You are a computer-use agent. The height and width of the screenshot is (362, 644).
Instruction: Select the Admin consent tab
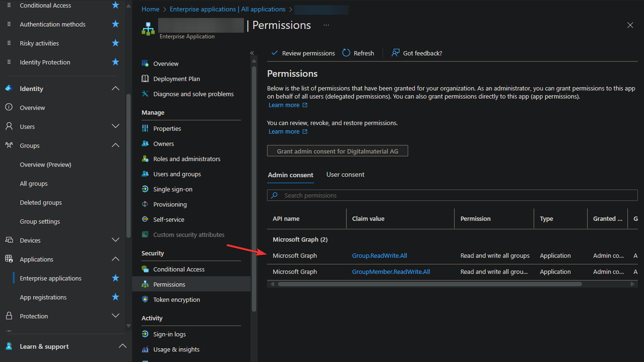(x=290, y=174)
